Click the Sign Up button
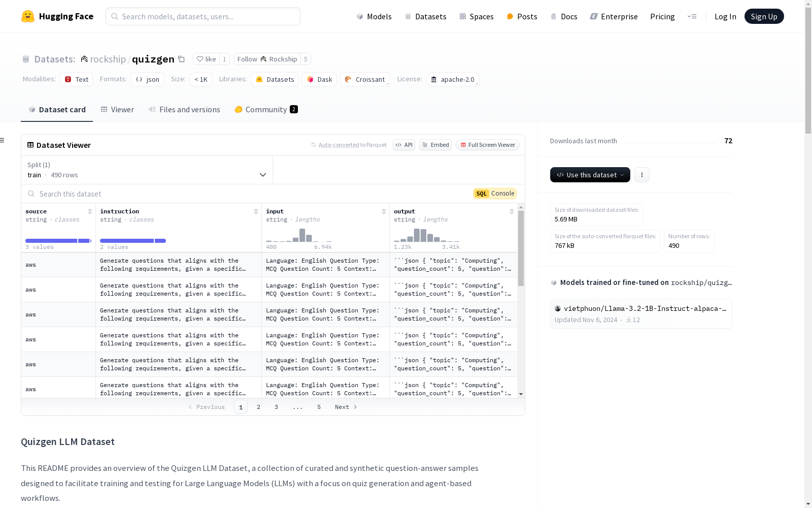The width and height of the screenshot is (812, 508). click(764, 16)
